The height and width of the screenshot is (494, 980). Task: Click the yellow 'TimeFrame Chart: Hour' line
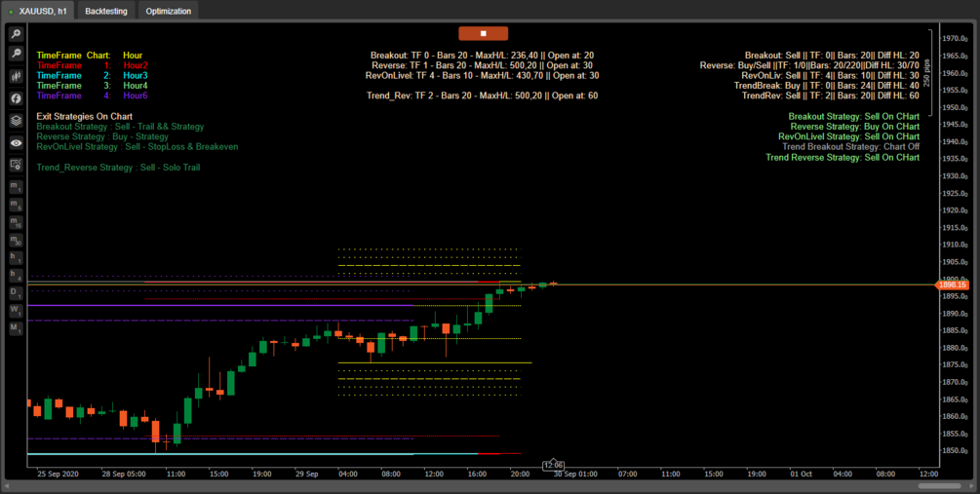[x=90, y=55]
